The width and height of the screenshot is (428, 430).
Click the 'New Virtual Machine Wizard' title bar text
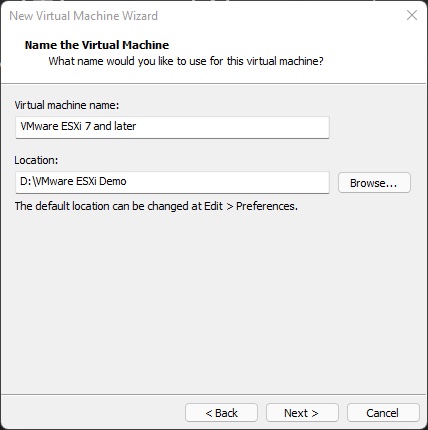83,16
